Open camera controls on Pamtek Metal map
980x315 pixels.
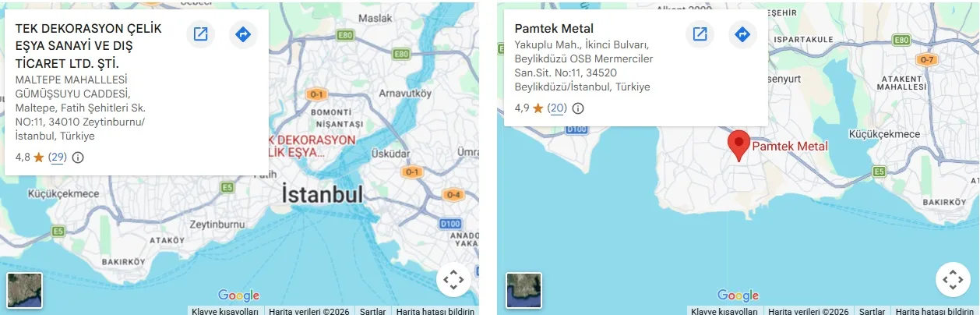pyautogui.click(x=953, y=279)
